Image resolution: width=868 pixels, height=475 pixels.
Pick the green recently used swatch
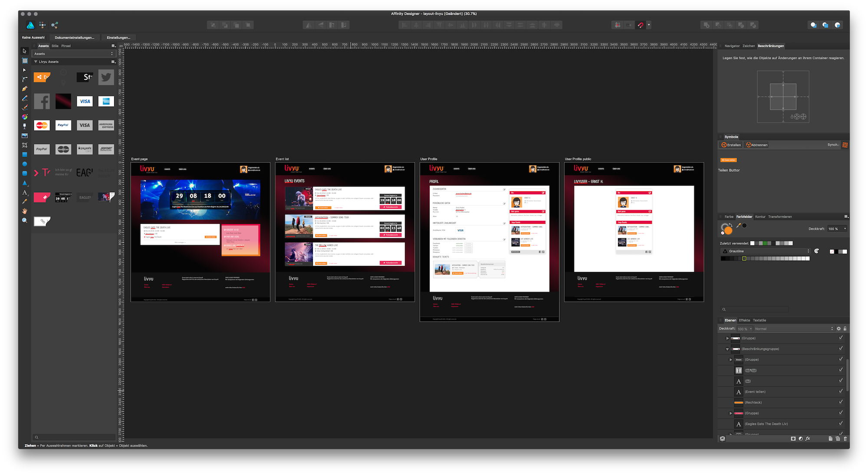point(766,243)
